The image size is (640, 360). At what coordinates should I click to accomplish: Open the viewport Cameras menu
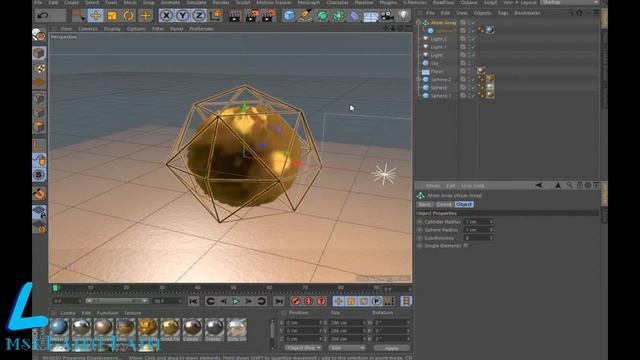click(x=88, y=29)
